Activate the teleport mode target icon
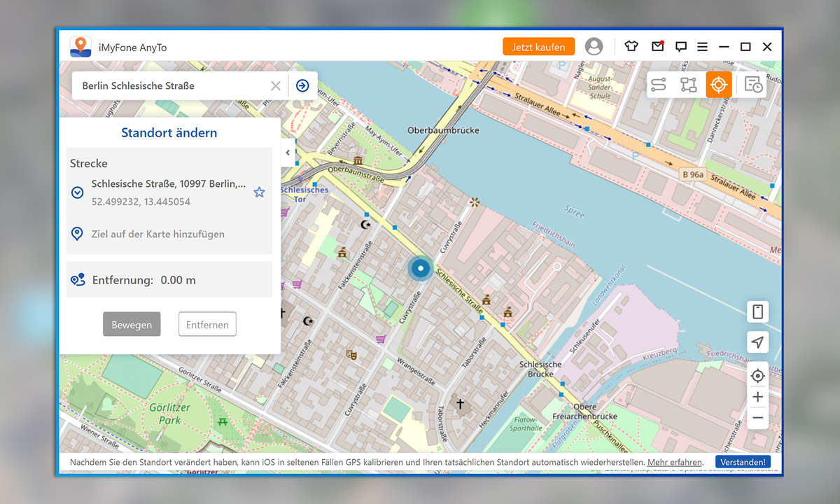The height and width of the screenshot is (504, 840). click(718, 85)
